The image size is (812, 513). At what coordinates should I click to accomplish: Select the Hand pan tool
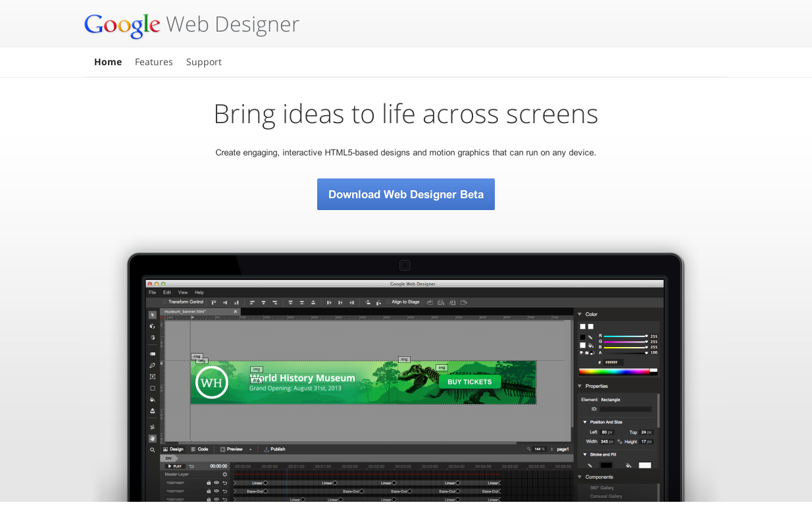pyautogui.click(x=153, y=439)
